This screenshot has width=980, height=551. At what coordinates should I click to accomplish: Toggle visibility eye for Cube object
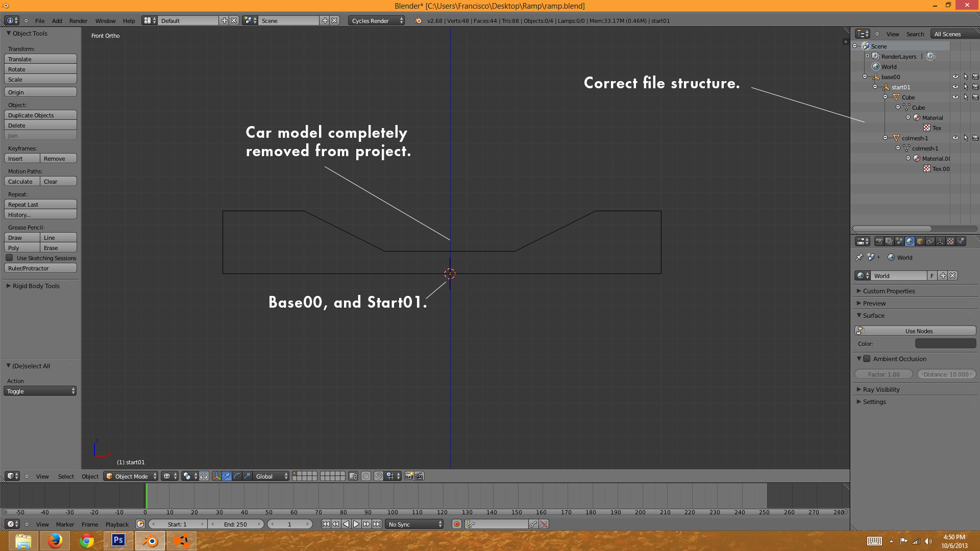coord(955,97)
